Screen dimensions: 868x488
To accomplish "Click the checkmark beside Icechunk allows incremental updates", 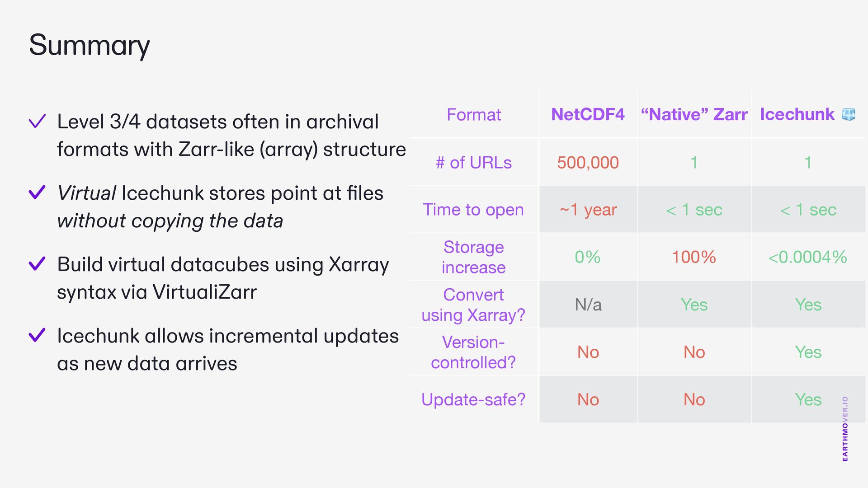I will pyautogui.click(x=37, y=335).
